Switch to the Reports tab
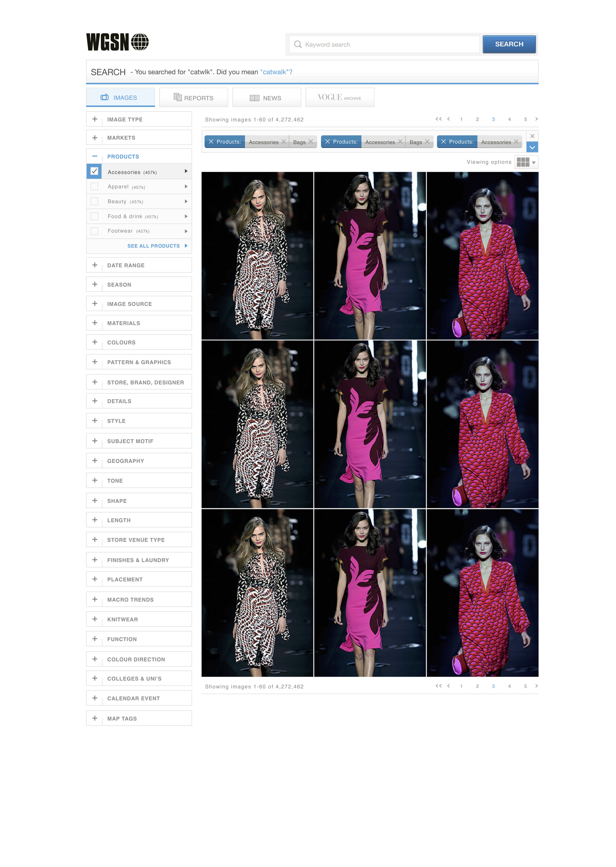 tap(193, 97)
